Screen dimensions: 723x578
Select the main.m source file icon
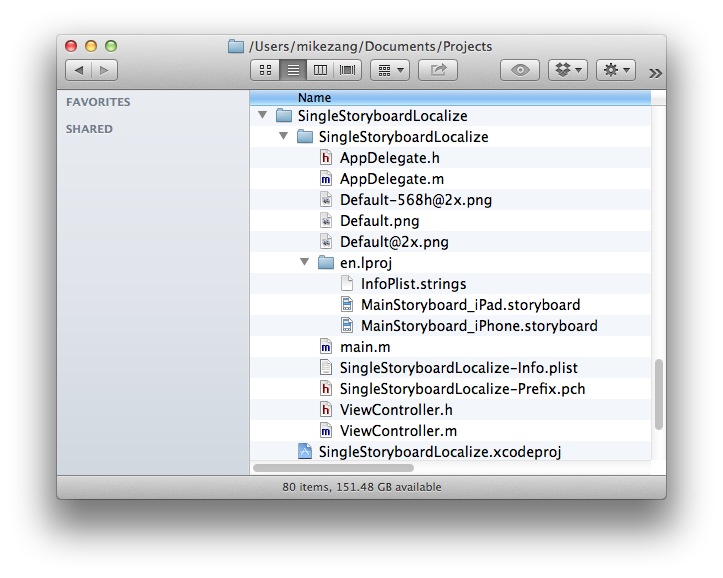point(326,347)
